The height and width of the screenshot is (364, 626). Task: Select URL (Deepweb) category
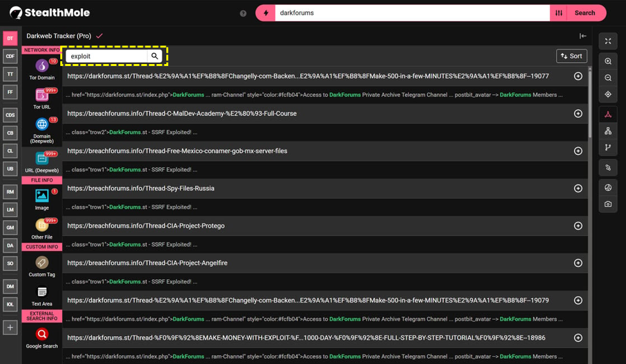[x=42, y=162]
